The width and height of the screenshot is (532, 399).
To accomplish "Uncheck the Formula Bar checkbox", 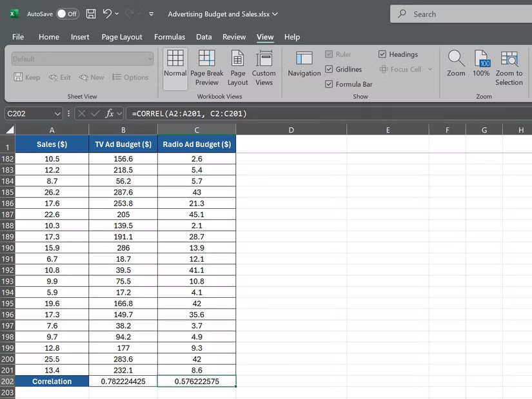I will [330, 84].
